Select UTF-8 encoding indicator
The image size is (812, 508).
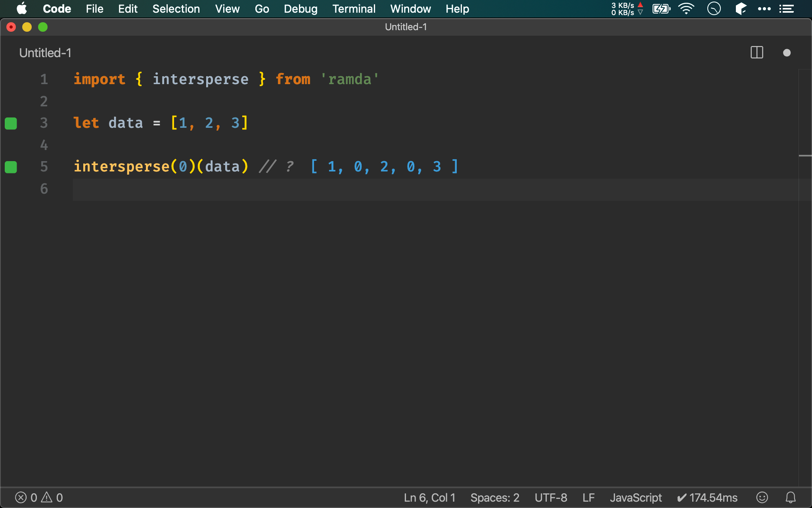[x=552, y=497]
